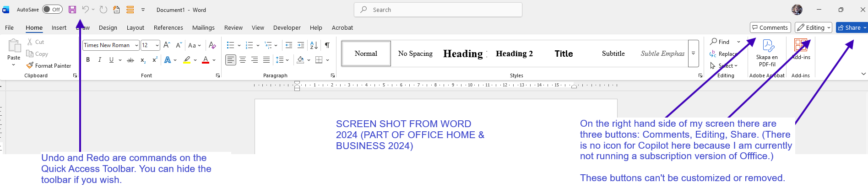The height and width of the screenshot is (188, 868).
Task: Switch to the Insert tab
Action: [59, 27]
